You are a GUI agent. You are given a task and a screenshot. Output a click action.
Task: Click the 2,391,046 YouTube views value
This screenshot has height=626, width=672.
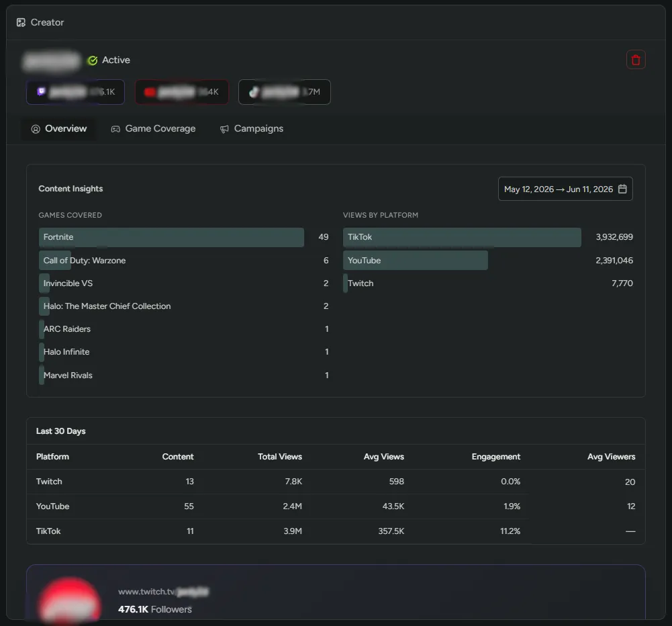[x=614, y=260]
